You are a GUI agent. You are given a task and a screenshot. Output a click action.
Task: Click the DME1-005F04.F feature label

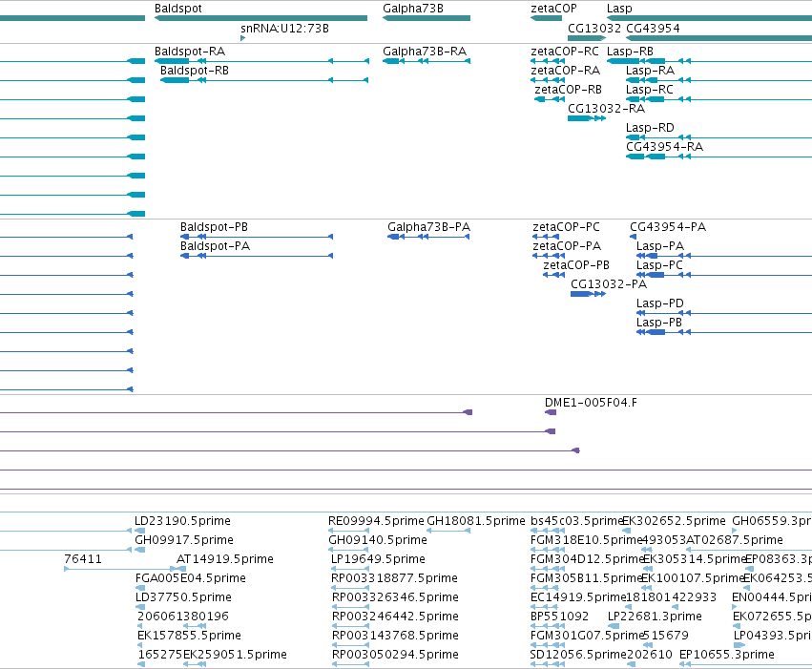tap(591, 403)
